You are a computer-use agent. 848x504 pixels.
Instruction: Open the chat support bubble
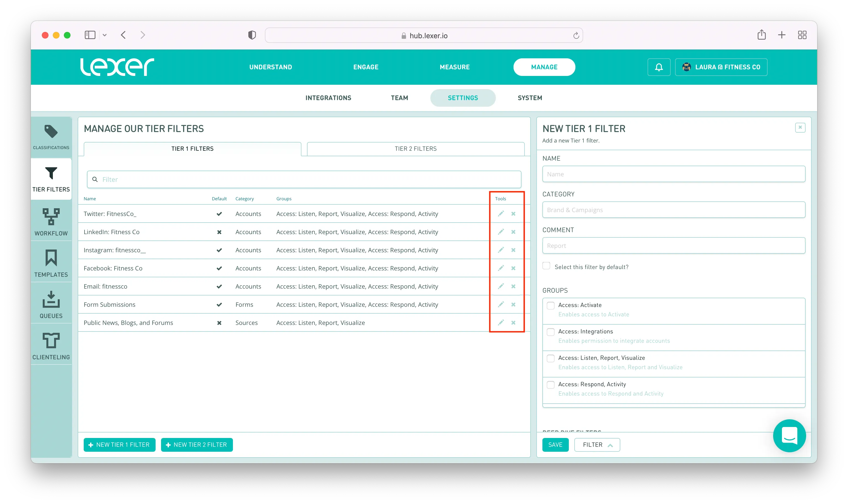(789, 435)
